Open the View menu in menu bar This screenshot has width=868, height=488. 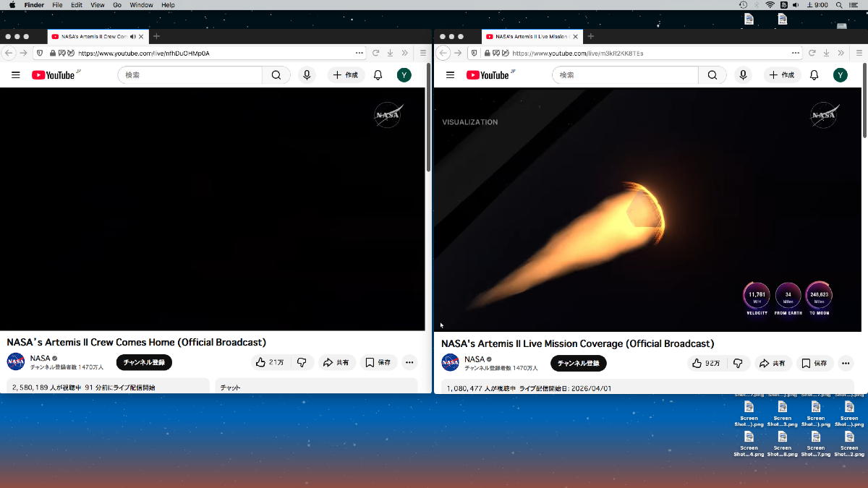[x=97, y=5]
